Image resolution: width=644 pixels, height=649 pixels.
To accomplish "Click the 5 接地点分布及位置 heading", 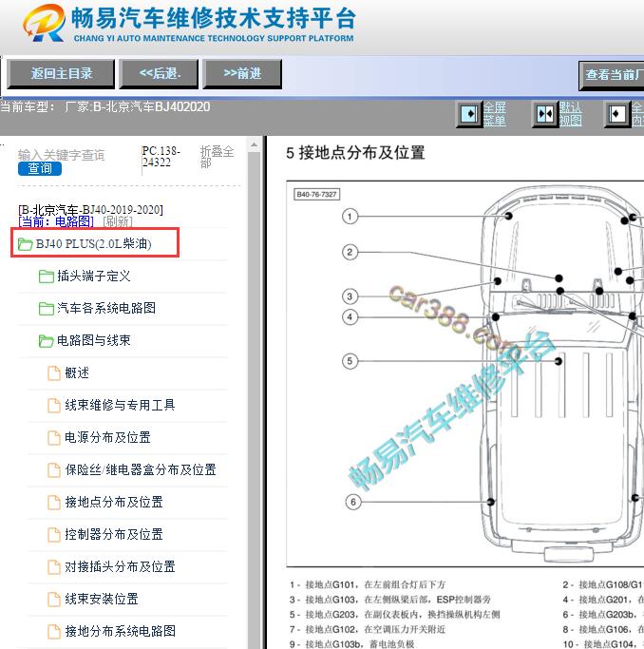I will pos(355,153).
